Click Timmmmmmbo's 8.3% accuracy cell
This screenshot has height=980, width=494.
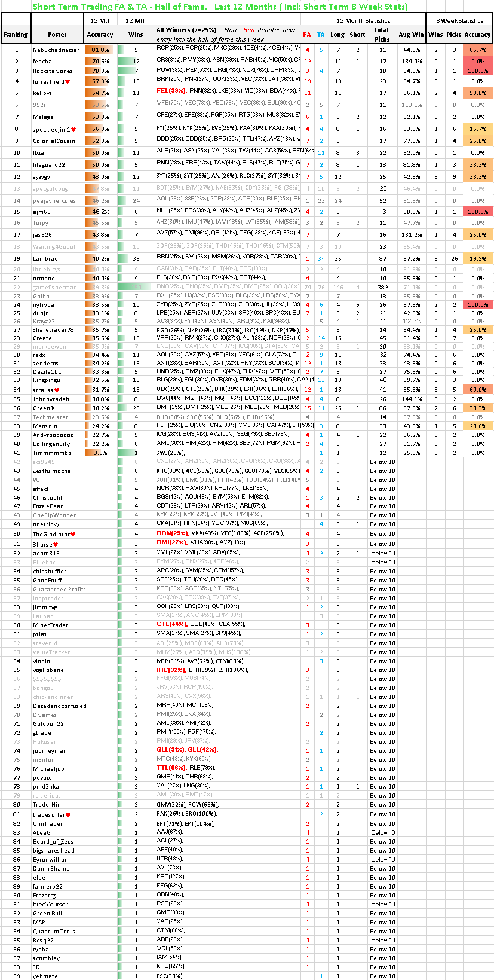(100, 453)
